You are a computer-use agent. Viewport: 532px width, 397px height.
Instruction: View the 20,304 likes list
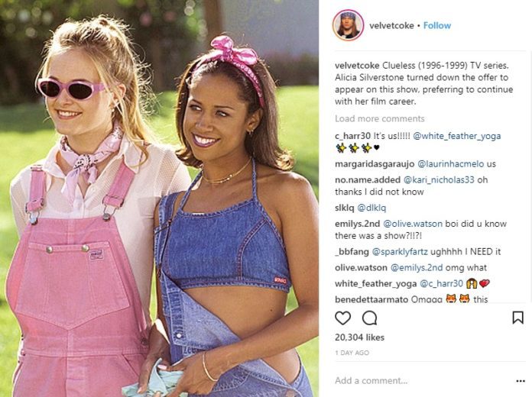(360, 337)
